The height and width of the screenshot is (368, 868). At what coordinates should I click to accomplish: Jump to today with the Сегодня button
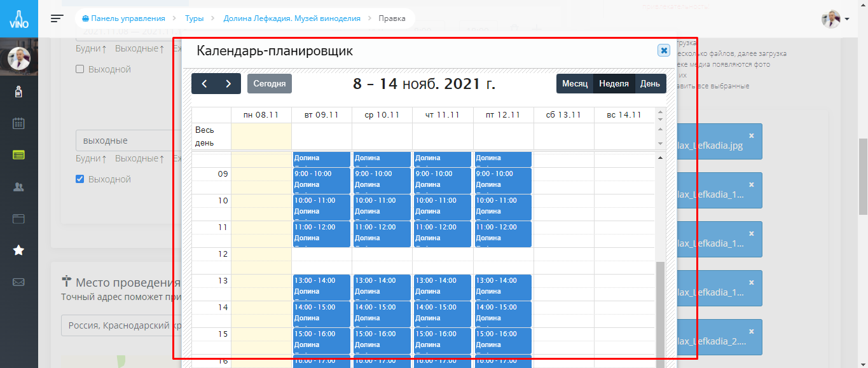click(x=270, y=84)
